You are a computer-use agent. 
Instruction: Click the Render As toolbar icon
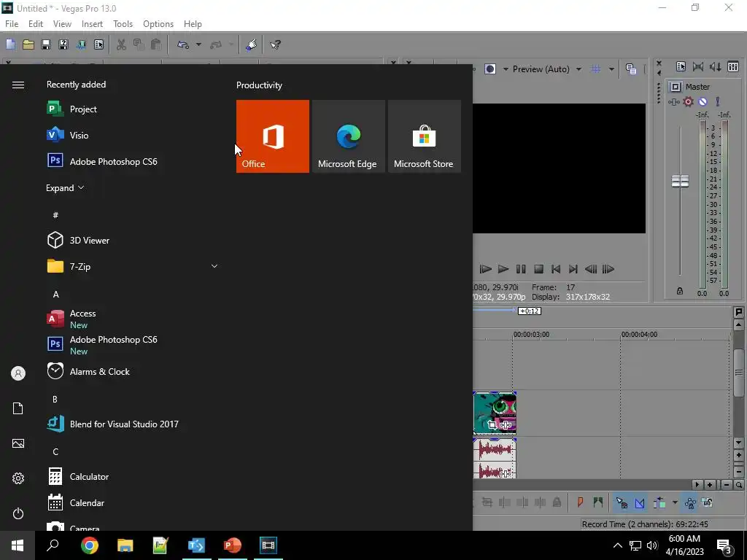81,44
